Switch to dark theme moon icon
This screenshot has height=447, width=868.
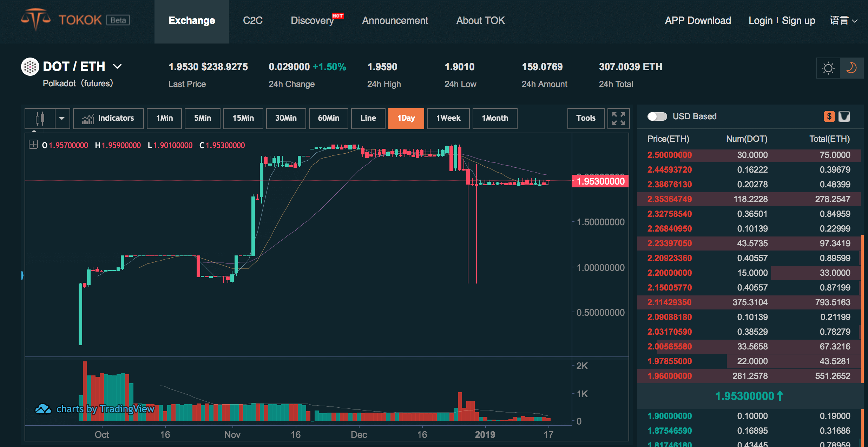[x=851, y=68]
